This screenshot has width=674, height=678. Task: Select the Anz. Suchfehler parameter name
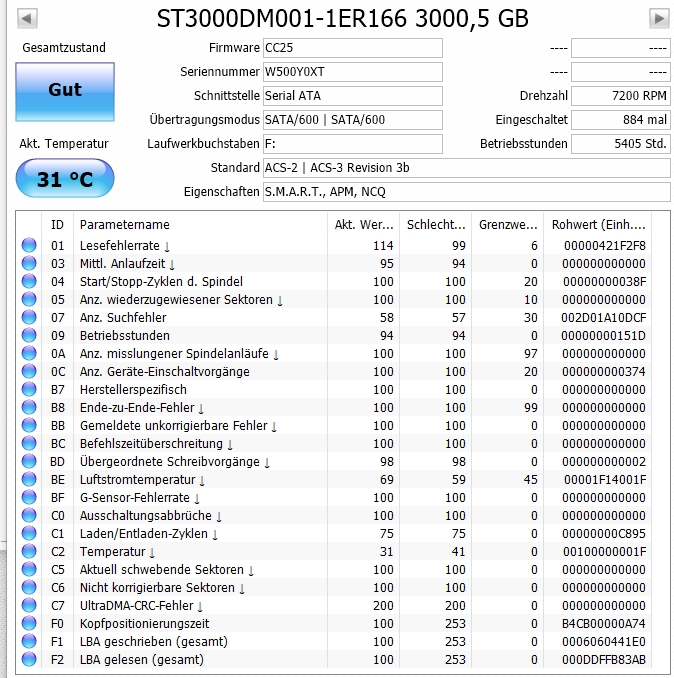point(123,318)
